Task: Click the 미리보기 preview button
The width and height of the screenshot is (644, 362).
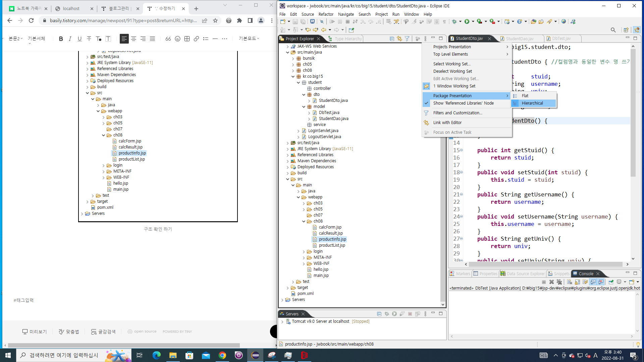Action: click(x=35, y=331)
